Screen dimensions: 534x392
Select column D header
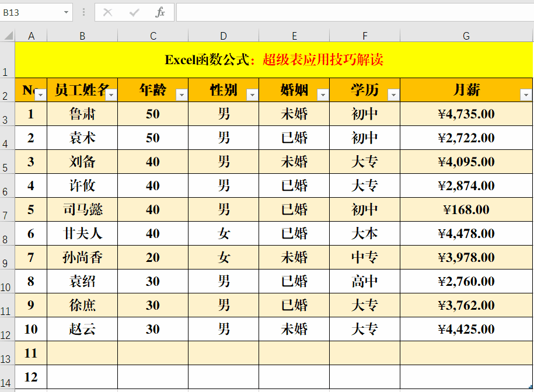(224, 36)
